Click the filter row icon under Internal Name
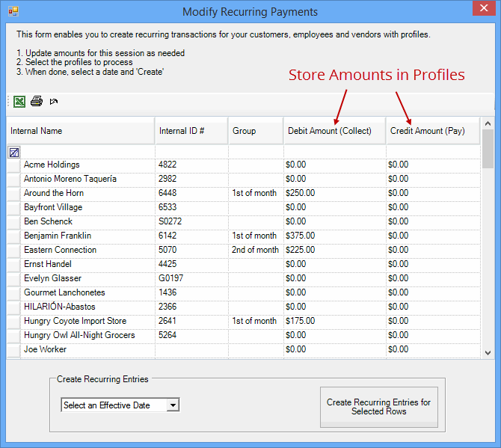The image size is (501, 448). 14,152
